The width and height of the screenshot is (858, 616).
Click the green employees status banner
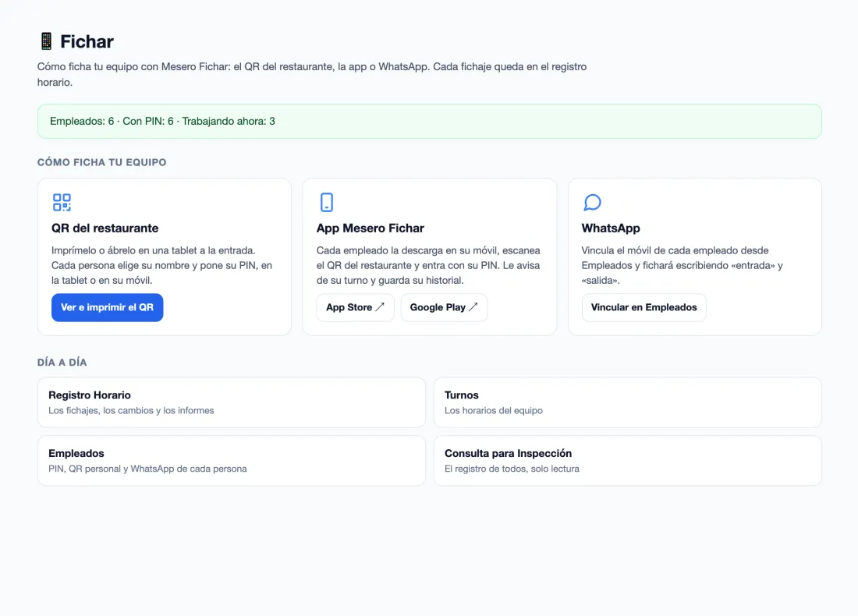[x=430, y=121]
